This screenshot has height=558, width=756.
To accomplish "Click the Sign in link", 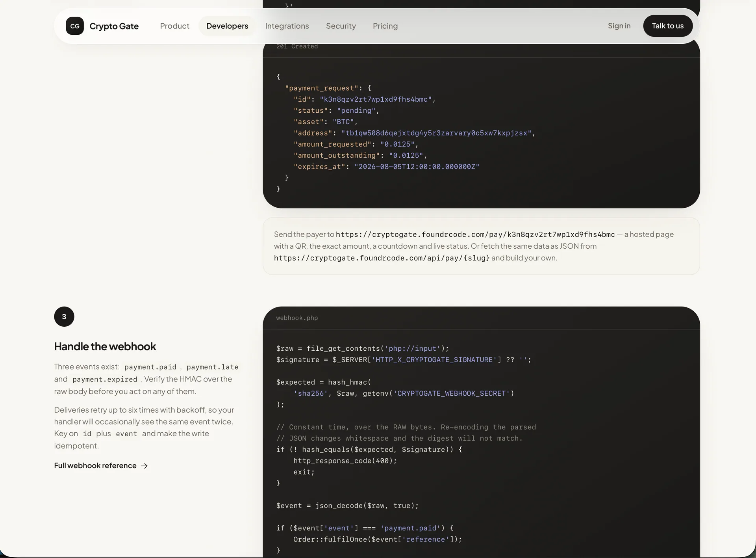I will point(619,26).
